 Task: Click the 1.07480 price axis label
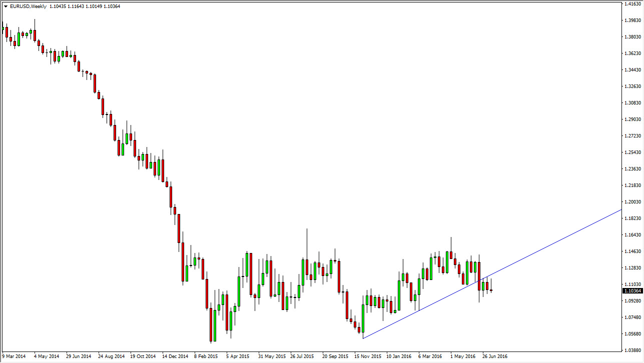pos(632,317)
